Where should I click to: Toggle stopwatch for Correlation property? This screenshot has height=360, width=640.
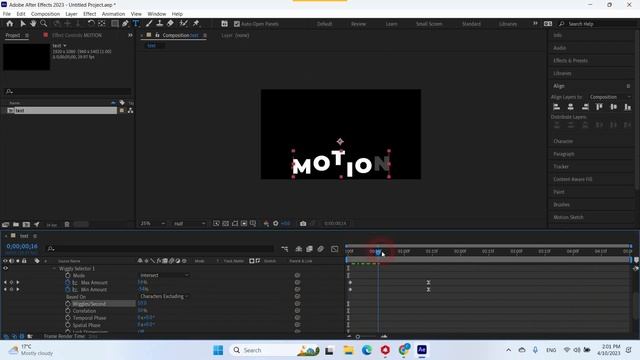click(x=68, y=311)
